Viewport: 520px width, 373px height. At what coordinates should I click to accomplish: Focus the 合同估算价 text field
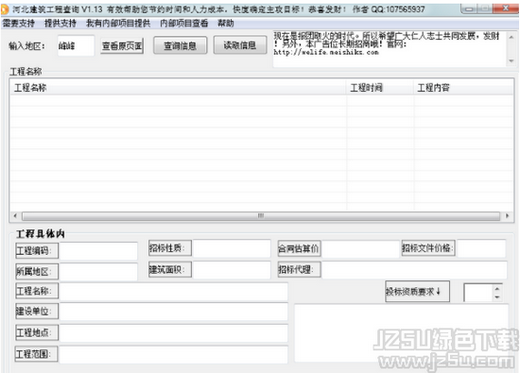click(x=360, y=249)
